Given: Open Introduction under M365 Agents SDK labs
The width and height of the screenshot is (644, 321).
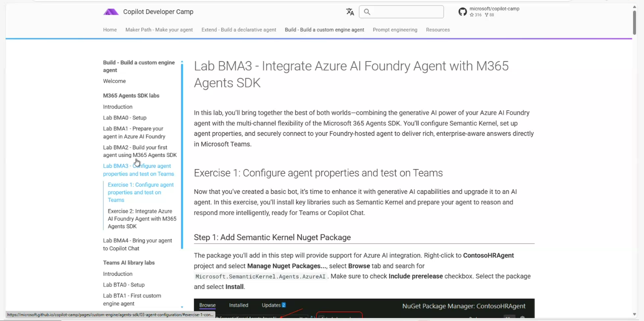Looking at the screenshot, I should (x=118, y=107).
